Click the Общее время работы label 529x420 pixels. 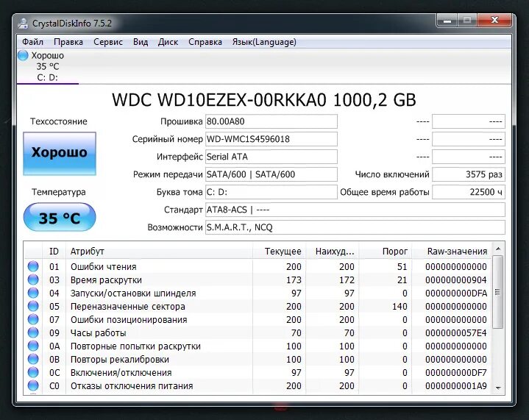click(x=385, y=192)
